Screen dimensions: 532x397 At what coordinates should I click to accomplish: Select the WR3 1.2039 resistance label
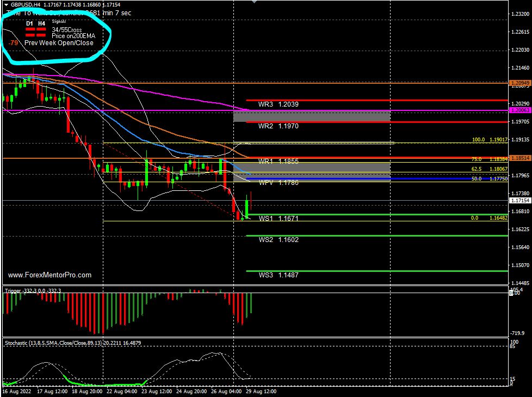point(278,104)
